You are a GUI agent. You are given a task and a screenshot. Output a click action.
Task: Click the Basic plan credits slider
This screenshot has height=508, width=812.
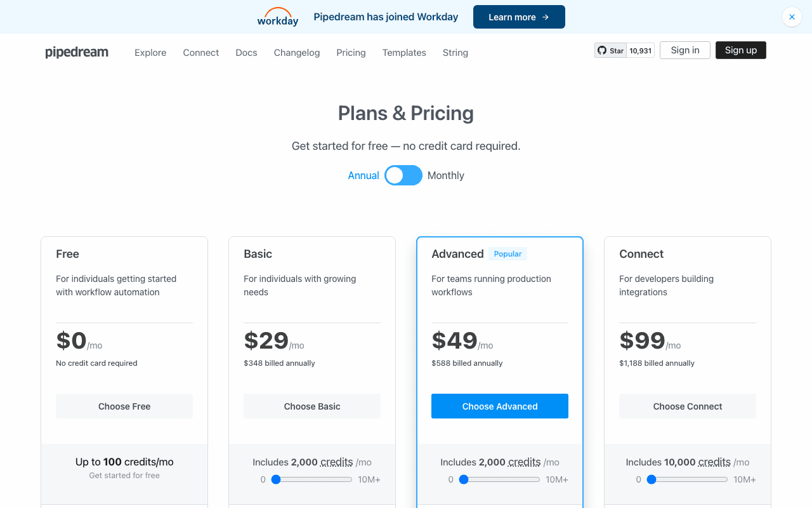pos(311,479)
